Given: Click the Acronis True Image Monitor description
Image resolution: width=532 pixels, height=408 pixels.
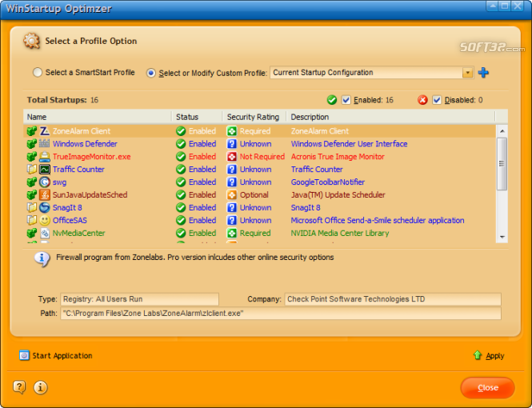Looking at the screenshot, I should (338, 157).
